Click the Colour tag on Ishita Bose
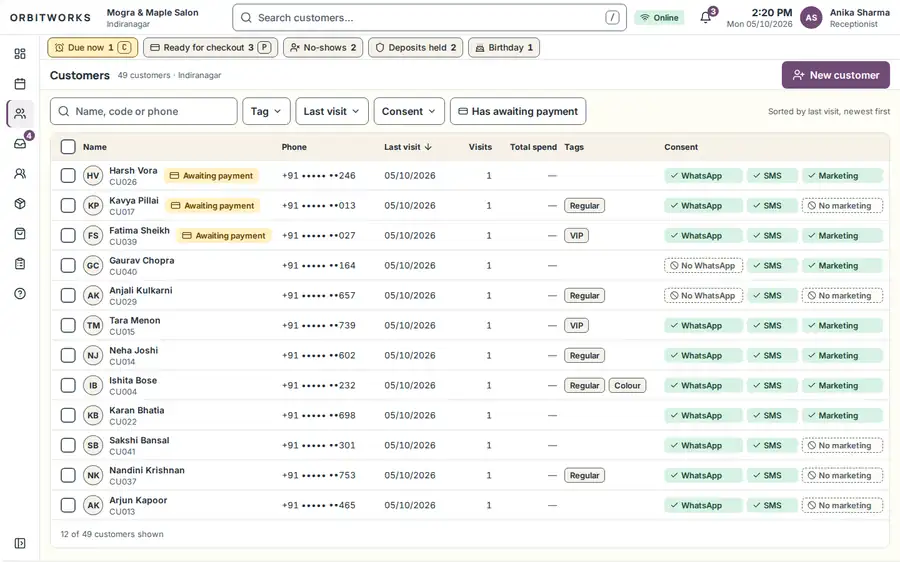The width and height of the screenshot is (900, 562). coord(627,386)
